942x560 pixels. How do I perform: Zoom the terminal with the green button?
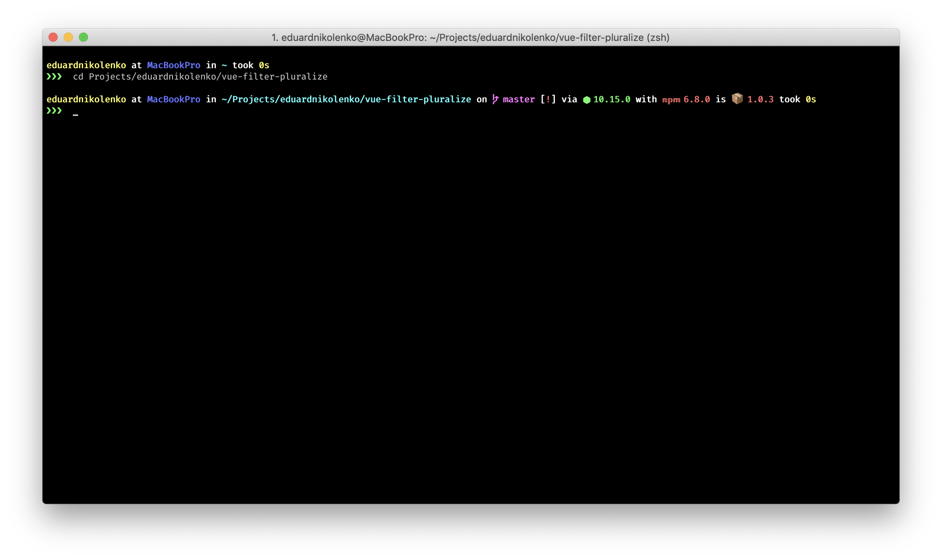(x=83, y=37)
